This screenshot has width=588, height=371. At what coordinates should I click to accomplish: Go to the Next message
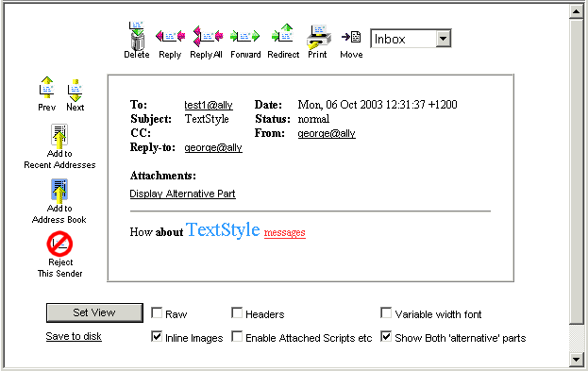tap(75, 90)
